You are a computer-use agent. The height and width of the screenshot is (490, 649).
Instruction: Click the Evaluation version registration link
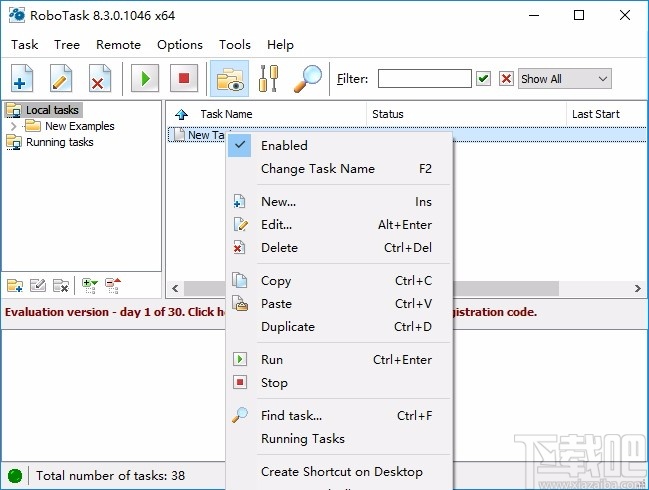pyautogui.click(x=271, y=312)
